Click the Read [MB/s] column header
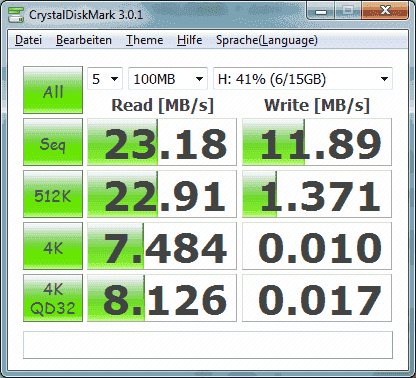 click(x=162, y=105)
